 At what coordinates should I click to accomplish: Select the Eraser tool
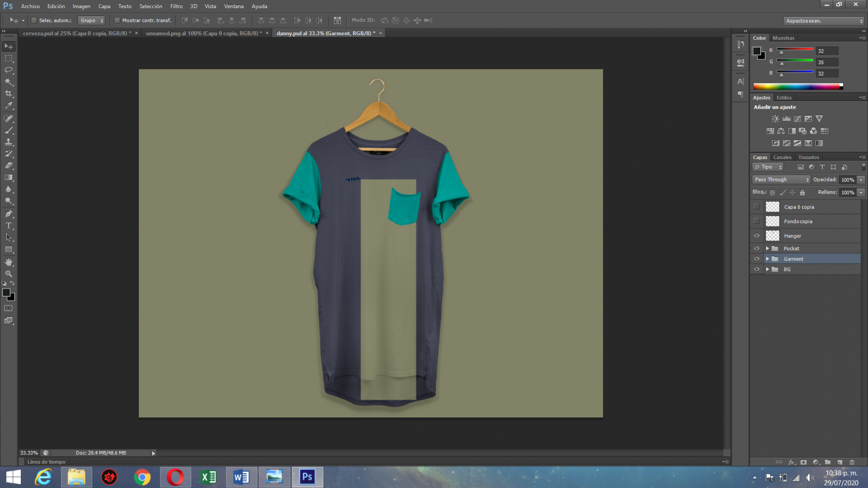[x=9, y=166]
